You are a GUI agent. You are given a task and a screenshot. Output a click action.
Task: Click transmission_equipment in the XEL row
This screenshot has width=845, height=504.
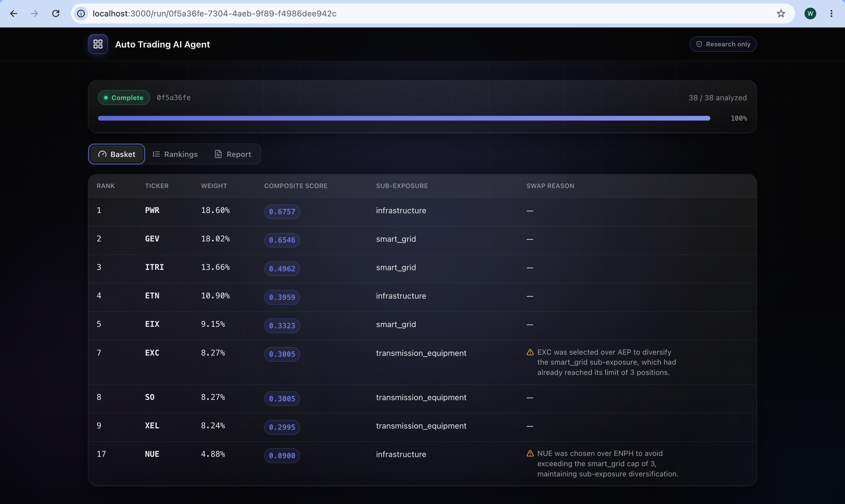pos(421,426)
